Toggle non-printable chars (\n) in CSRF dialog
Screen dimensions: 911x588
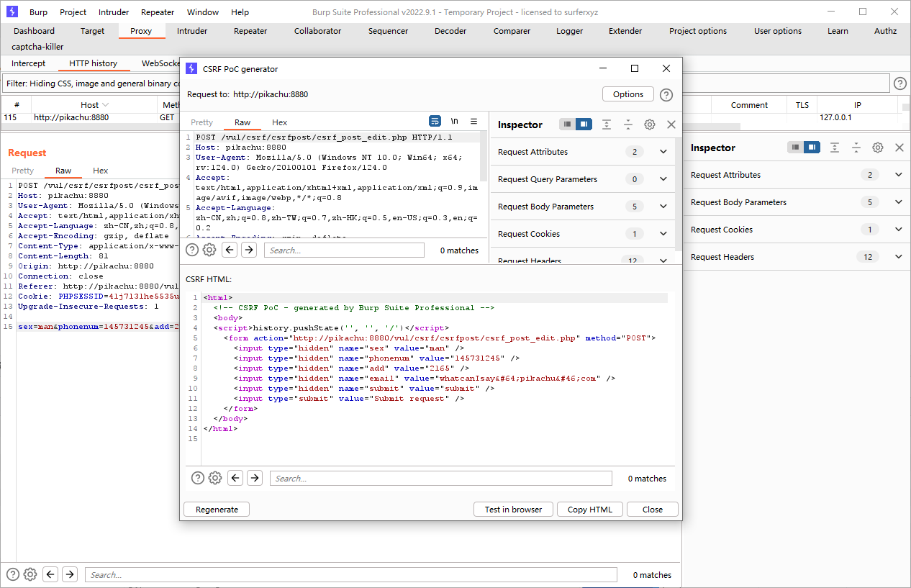tap(455, 122)
